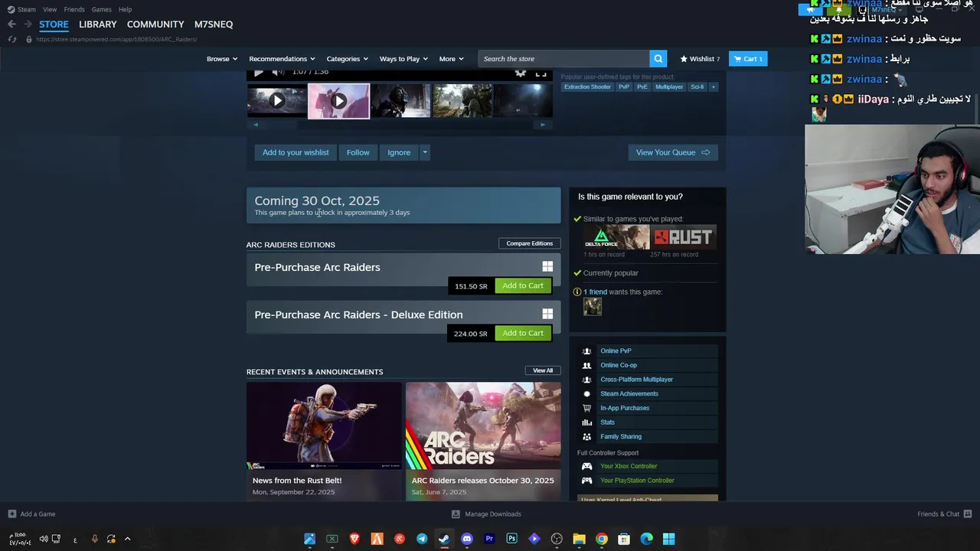Add Deluxe Edition 224.00 SR to cart

(523, 333)
